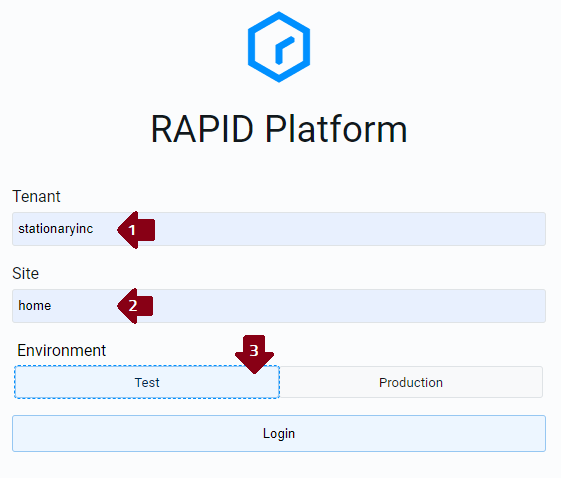Click the Production label text
561x478 pixels.
[411, 382]
